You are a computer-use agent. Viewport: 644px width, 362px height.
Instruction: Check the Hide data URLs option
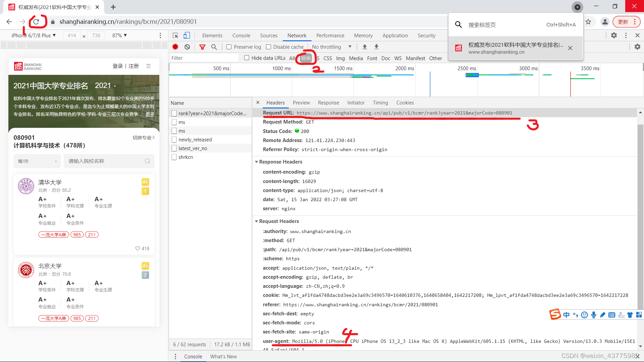247,58
